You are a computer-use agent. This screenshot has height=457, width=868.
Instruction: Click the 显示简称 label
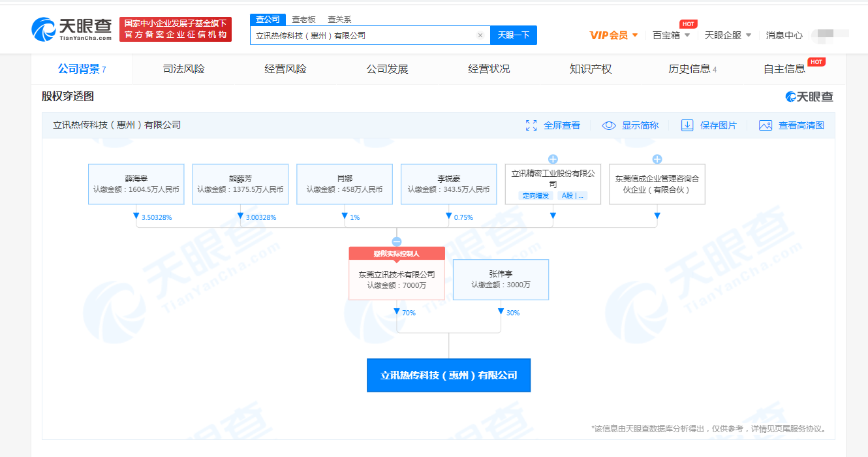[x=640, y=125]
